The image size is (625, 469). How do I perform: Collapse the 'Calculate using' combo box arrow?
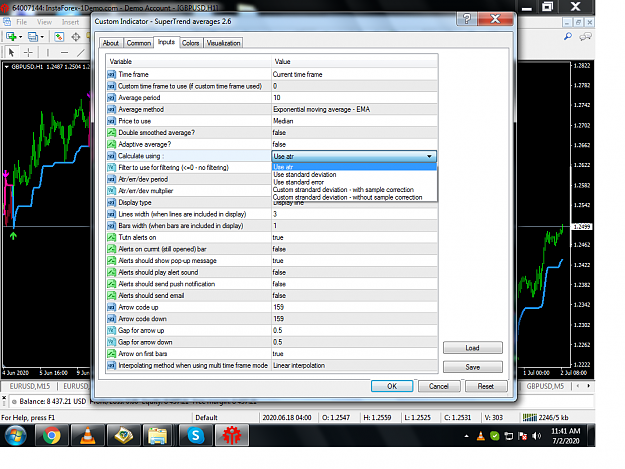click(429, 156)
